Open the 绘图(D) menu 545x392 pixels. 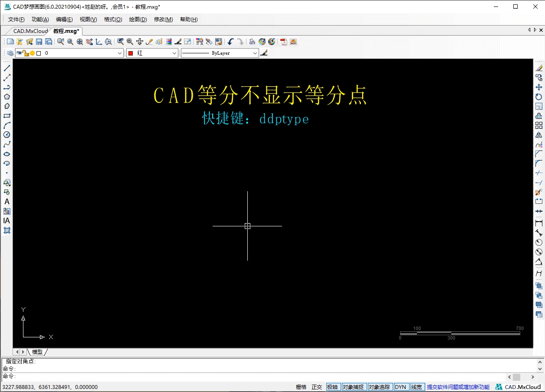138,19
